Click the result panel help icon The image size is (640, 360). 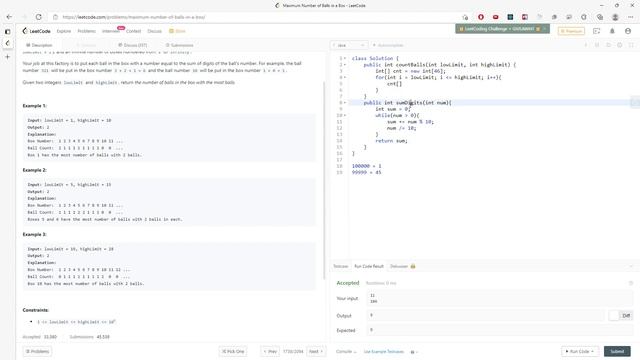point(631,283)
